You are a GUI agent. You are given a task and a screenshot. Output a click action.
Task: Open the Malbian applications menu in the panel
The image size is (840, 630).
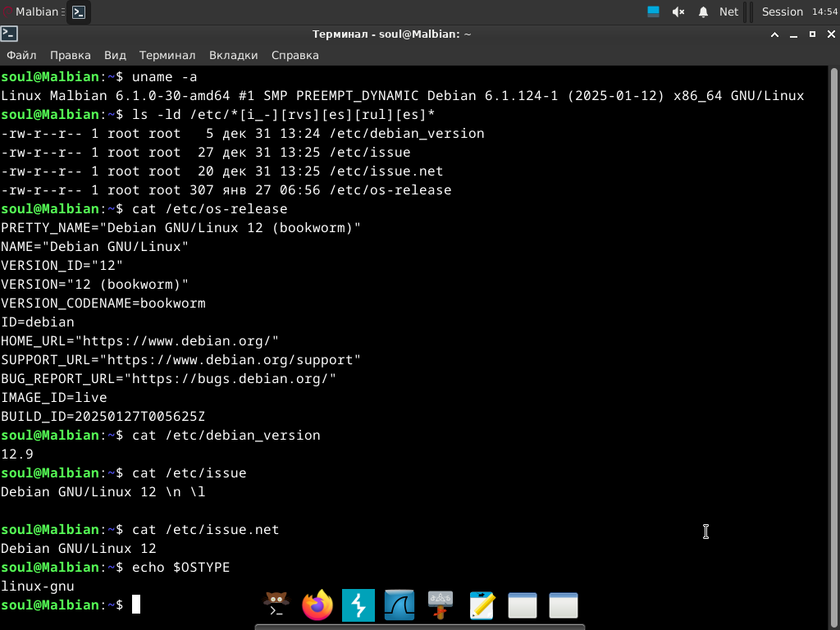tap(33, 11)
